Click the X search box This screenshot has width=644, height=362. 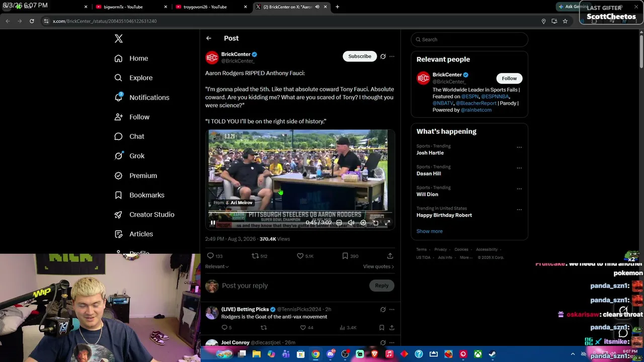469,39
